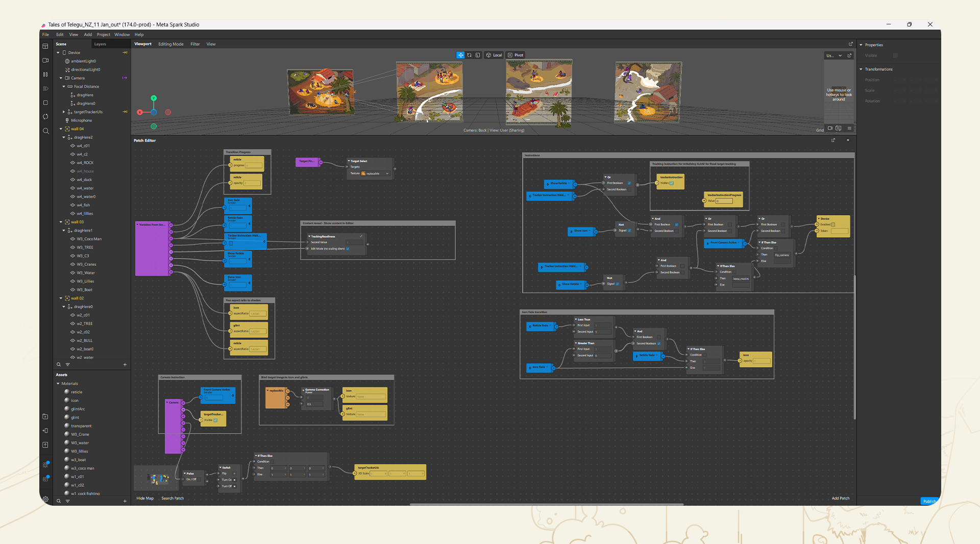Add a scene object with plus icon
This screenshot has height=544, width=980.
point(125,364)
